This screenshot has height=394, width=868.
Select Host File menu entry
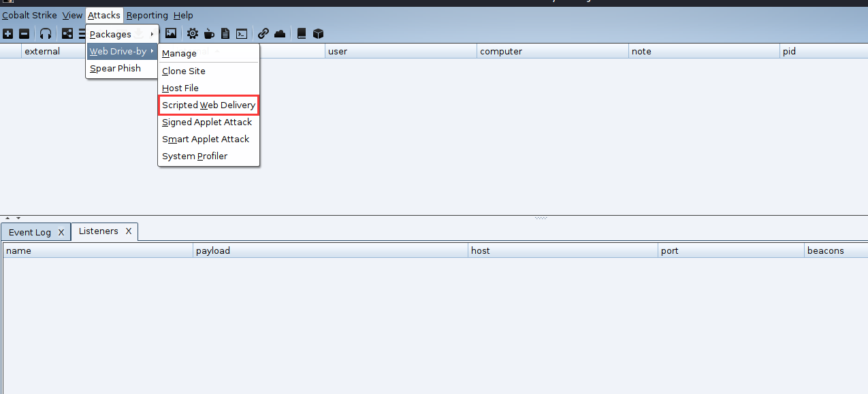[208, 88]
